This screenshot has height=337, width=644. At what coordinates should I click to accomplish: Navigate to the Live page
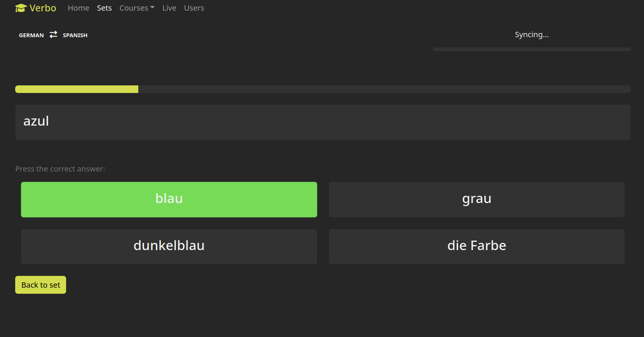coord(169,8)
